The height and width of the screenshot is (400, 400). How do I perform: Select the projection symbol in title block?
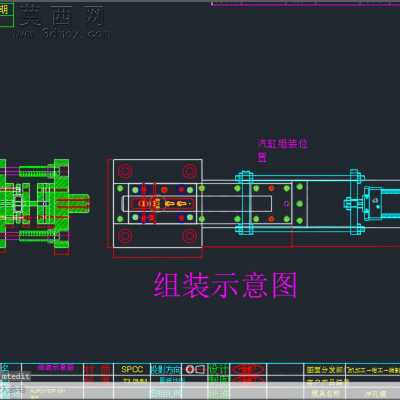[196, 369]
